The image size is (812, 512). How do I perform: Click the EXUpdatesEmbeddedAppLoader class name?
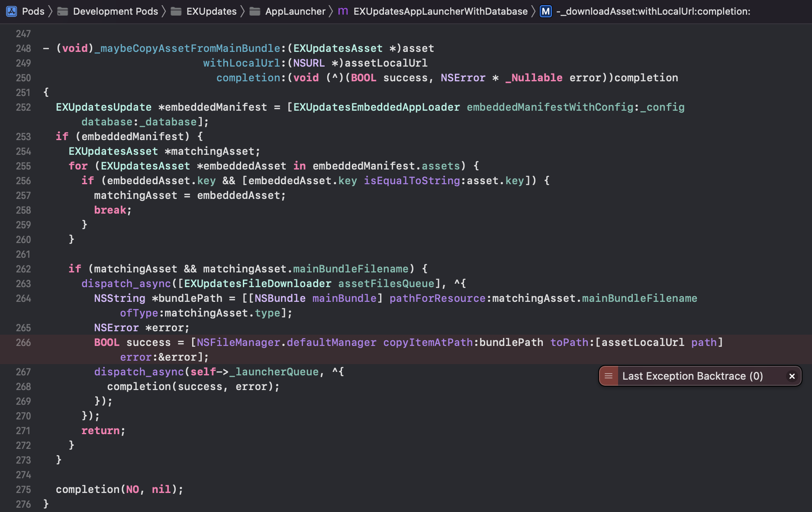pos(377,107)
